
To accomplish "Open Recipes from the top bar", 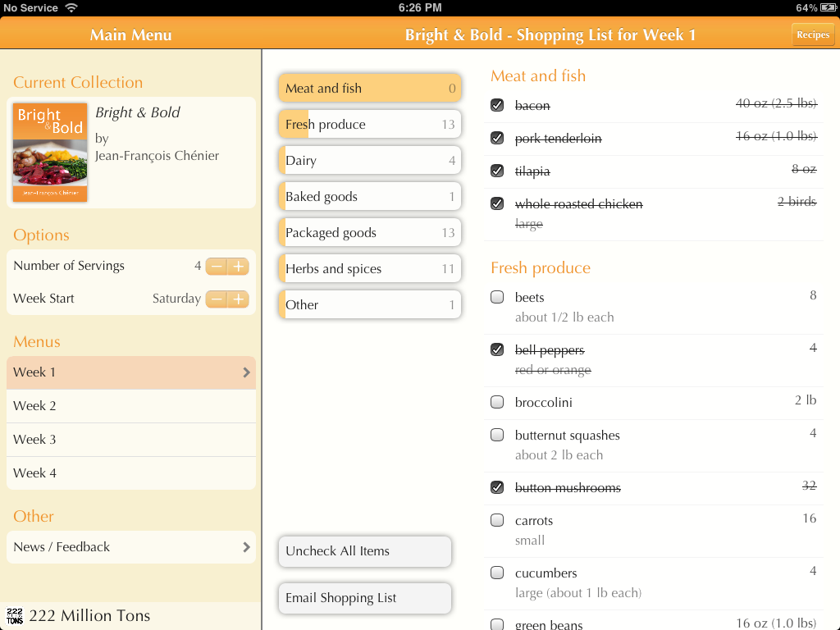I will 813,34.
